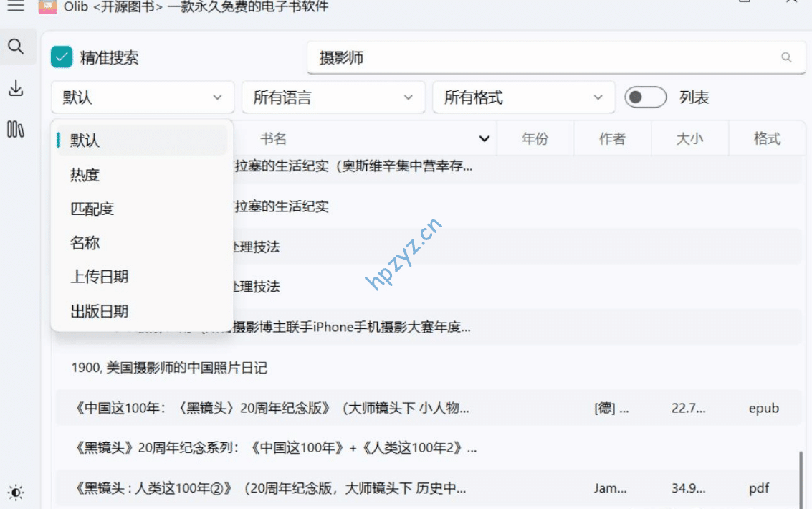
Task: Click the search icon in sidebar
Action: [16, 47]
